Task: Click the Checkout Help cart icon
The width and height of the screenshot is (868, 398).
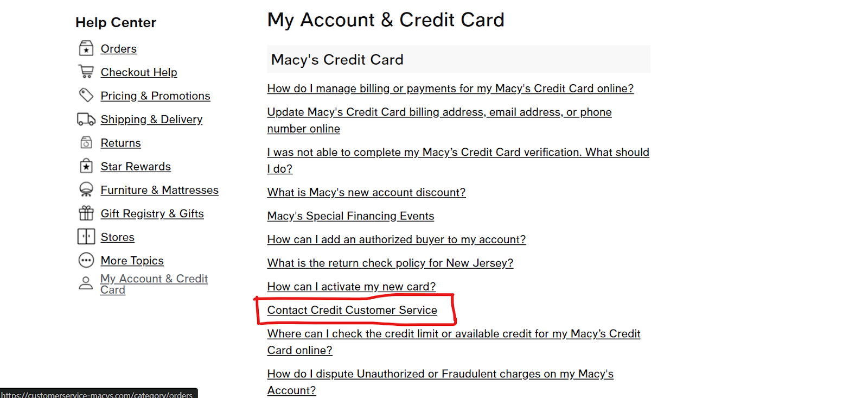Action: (x=86, y=72)
